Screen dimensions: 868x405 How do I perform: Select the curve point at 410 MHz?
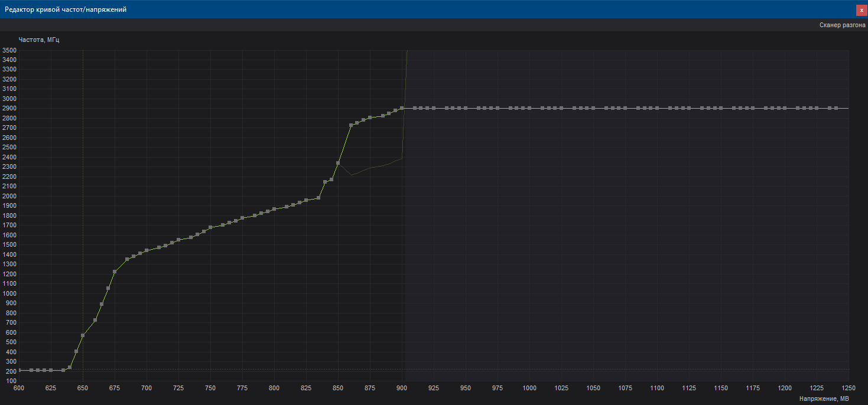[x=76, y=351]
